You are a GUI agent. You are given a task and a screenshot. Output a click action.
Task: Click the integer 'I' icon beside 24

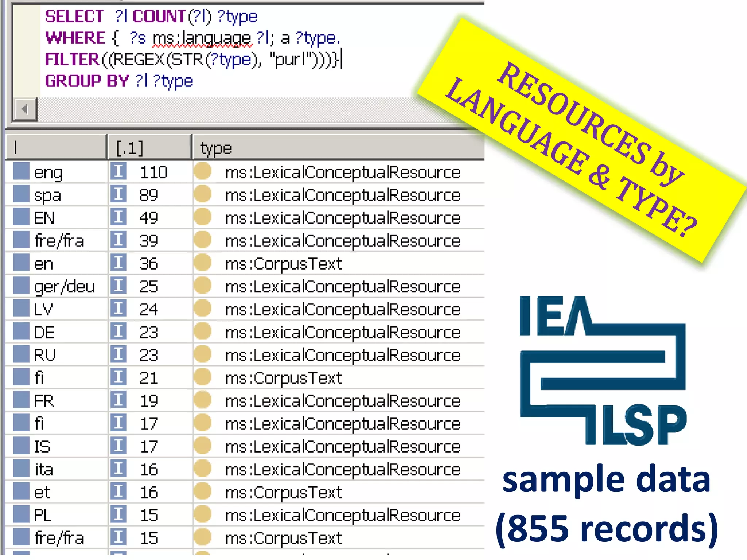118,308
